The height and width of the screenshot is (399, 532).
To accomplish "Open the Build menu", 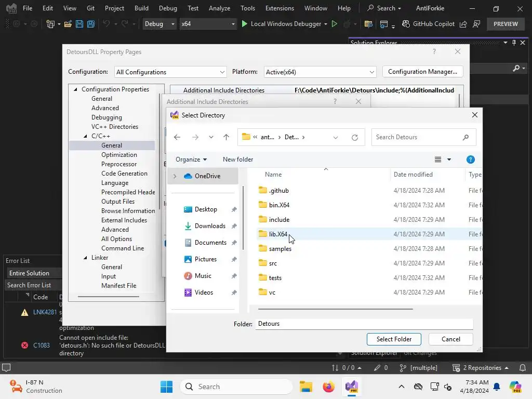I will pyautogui.click(x=141, y=8).
